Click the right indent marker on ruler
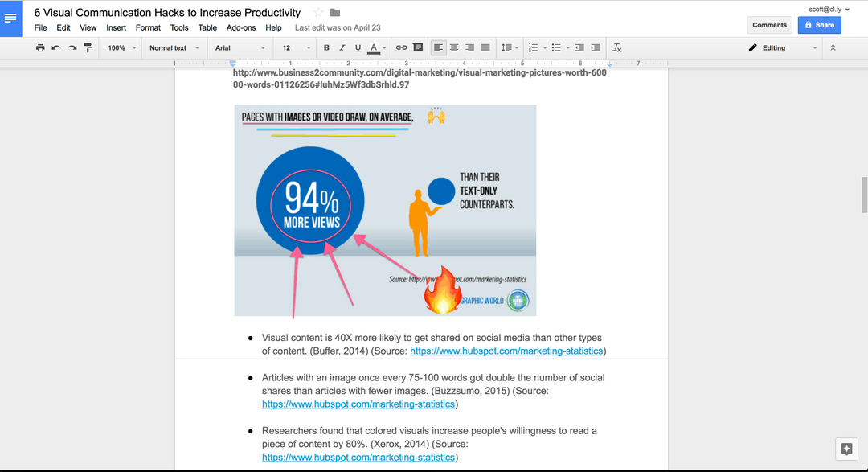868x472 pixels. pos(609,64)
